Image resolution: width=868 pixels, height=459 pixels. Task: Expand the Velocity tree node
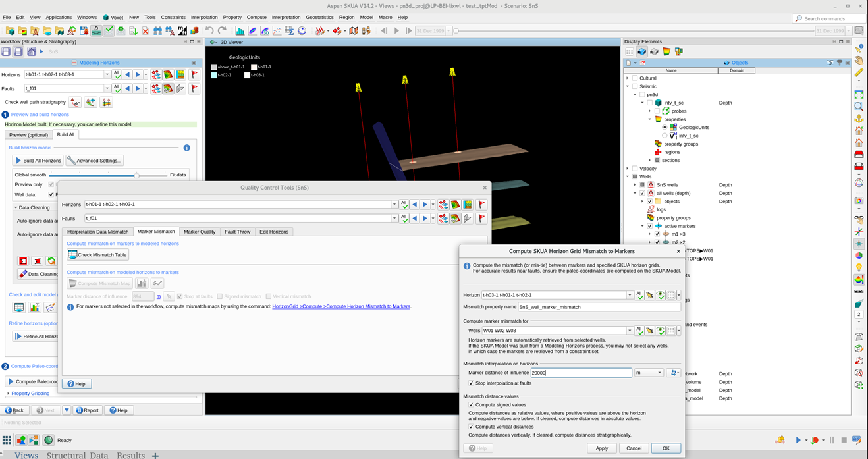pyautogui.click(x=628, y=169)
